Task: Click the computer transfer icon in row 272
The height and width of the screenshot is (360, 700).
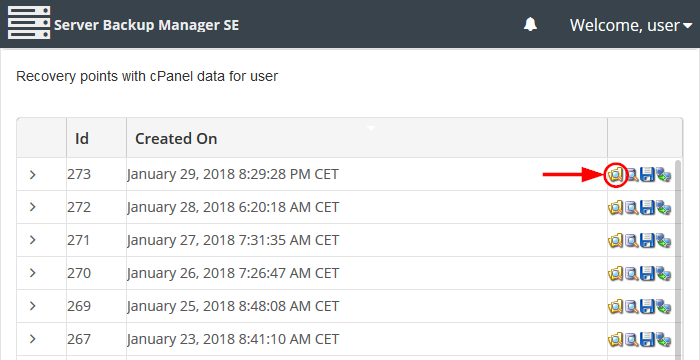Action: pyautogui.click(x=663, y=208)
